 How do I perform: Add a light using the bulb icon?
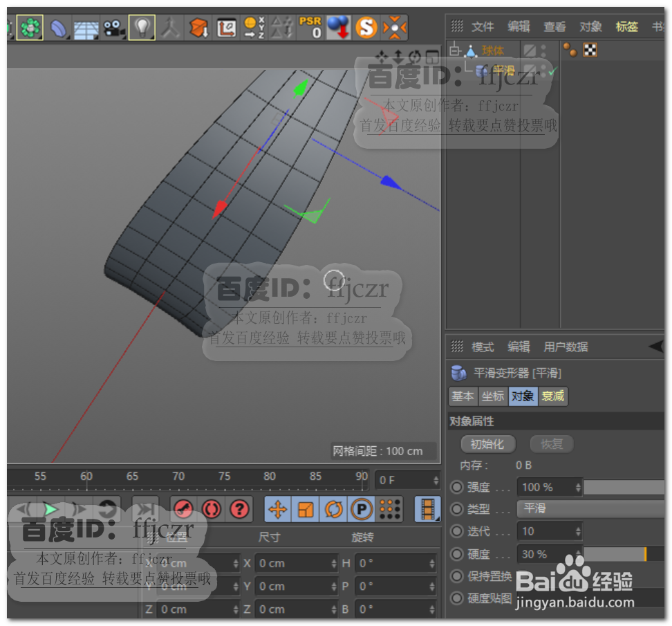pos(142,28)
